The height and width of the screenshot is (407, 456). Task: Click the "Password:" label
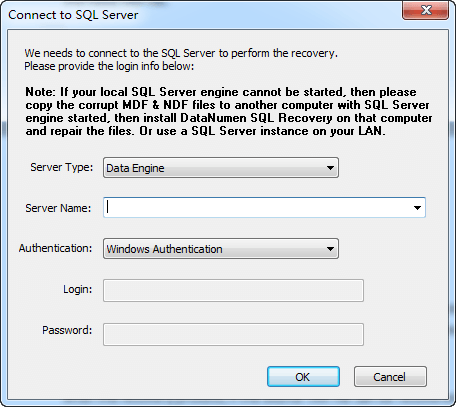click(x=67, y=330)
